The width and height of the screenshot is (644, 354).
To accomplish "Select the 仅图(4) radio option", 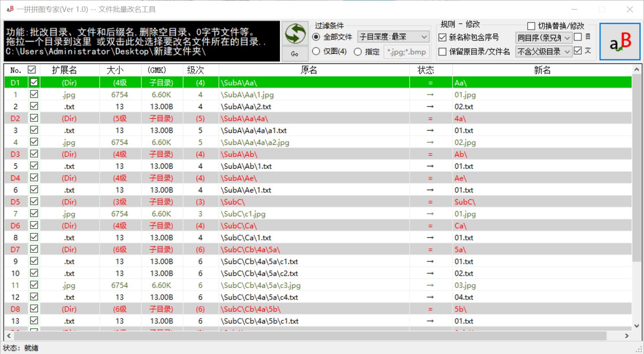I will pos(316,51).
